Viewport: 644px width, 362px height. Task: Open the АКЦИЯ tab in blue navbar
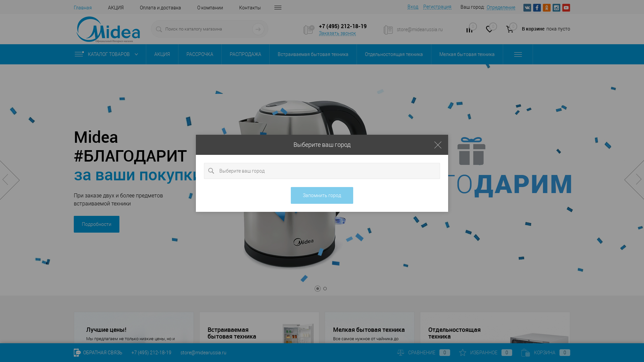pos(162,54)
